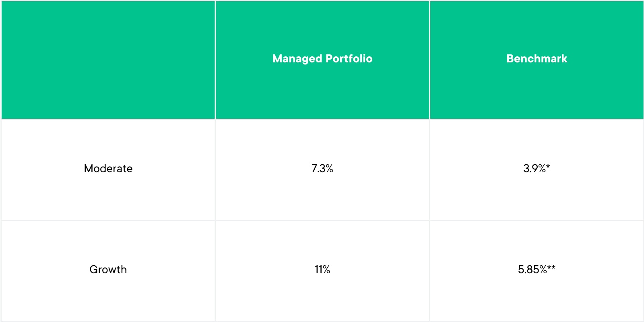Select the Benchmark column header
Image resolution: width=644 pixels, height=322 pixels.
[x=537, y=59]
